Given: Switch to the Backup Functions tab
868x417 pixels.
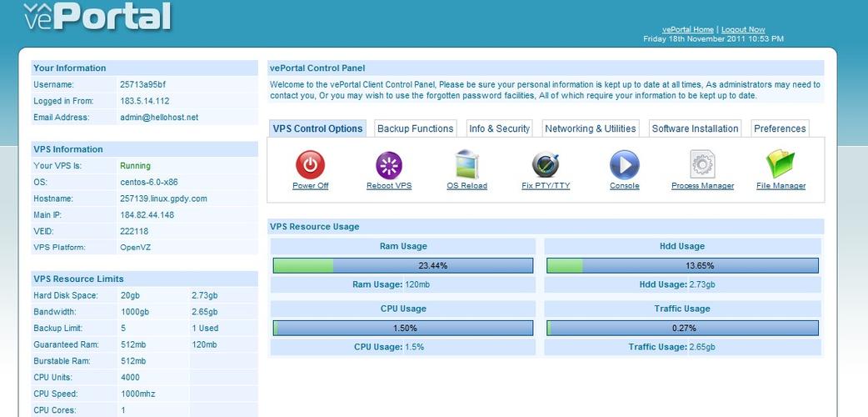Looking at the screenshot, I should pos(415,128).
